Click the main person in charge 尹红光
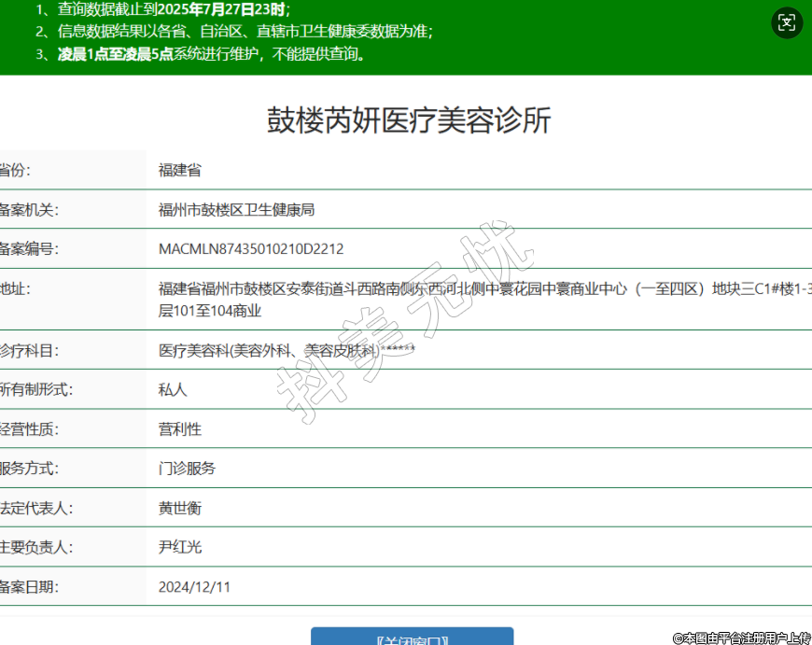 (180, 547)
